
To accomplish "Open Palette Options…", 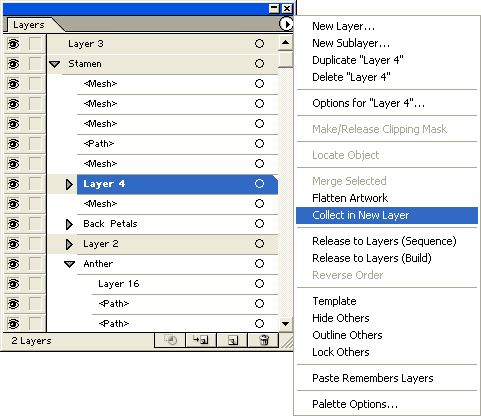I will (355, 404).
